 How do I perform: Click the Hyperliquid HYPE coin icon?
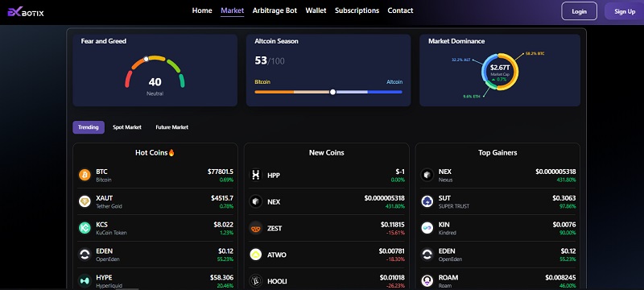[85, 281]
